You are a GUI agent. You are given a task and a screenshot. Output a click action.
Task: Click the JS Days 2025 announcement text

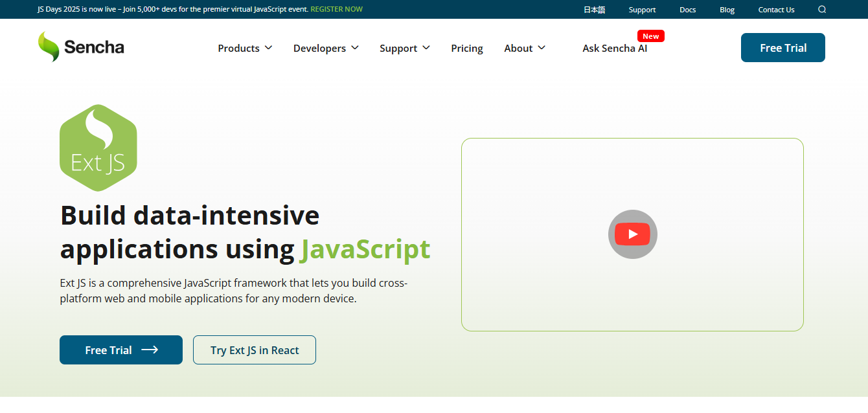pyautogui.click(x=173, y=9)
